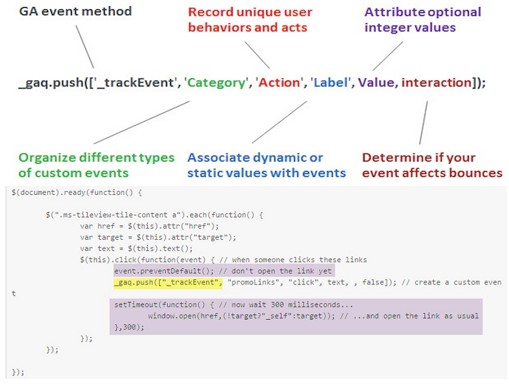Click 'Determine if your event affects bounces' caption
509x384 pixels.
tap(432, 165)
